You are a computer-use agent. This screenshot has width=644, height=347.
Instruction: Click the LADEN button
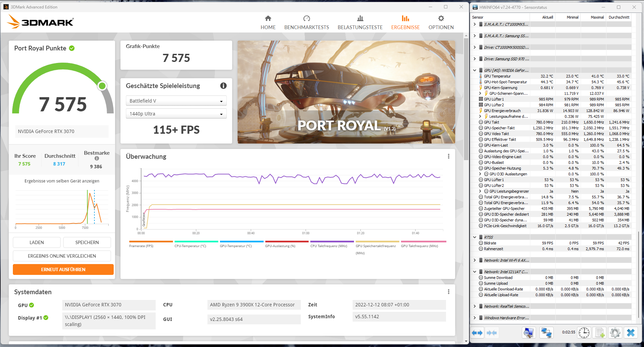[37, 242]
